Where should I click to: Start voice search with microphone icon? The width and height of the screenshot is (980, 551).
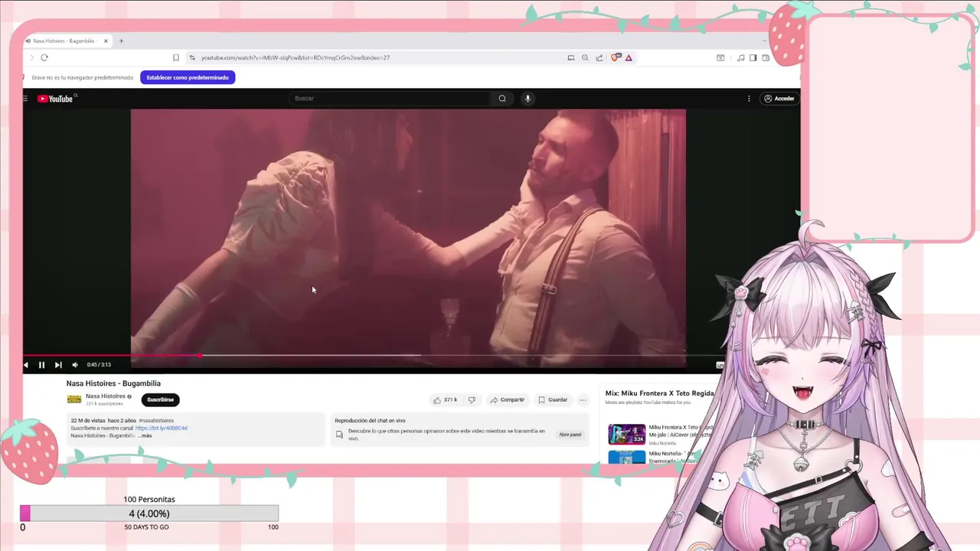pos(528,98)
